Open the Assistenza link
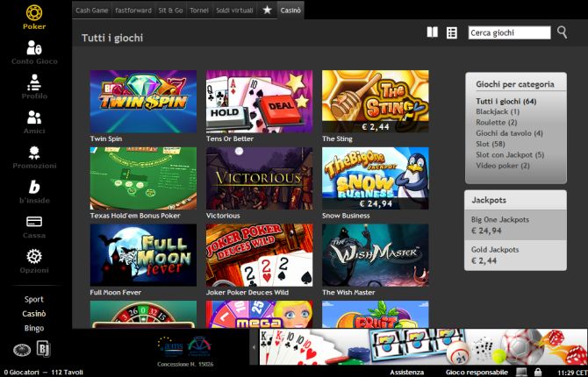The image size is (588, 377). (x=407, y=372)
